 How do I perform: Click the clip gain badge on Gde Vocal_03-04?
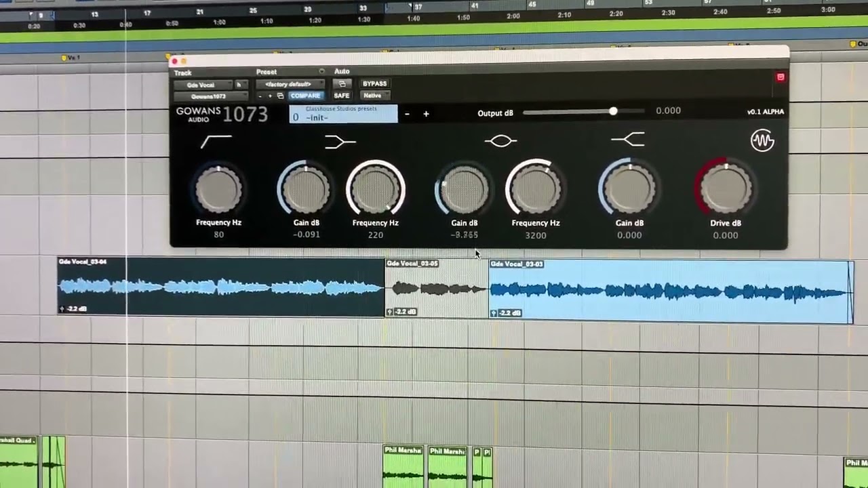(x=73, y=309)
